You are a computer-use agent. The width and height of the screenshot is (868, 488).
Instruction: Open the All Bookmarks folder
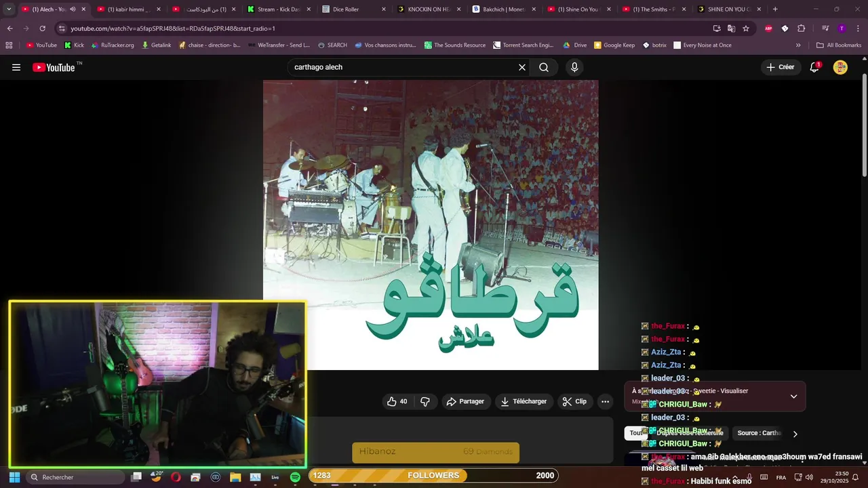pyautogui.click(x=839, y=45)
